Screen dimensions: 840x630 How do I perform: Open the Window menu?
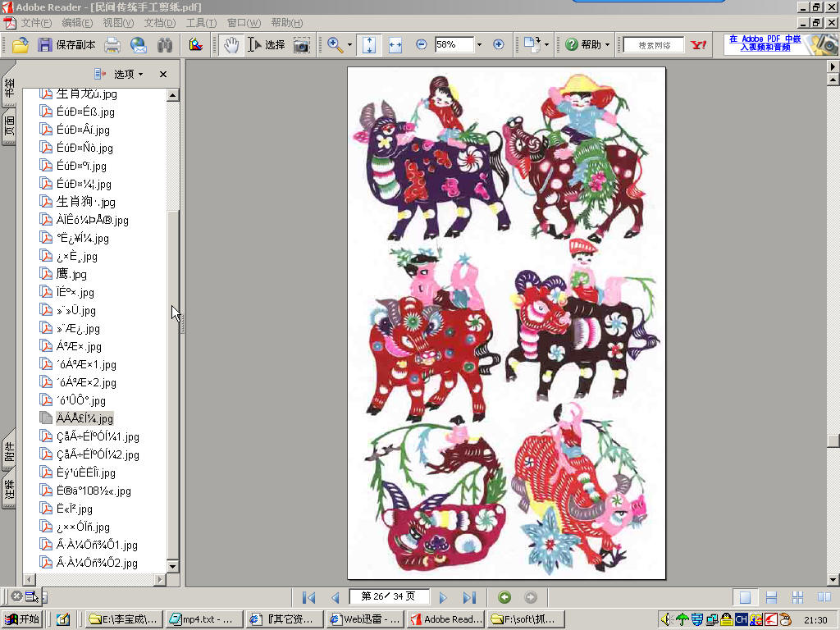[244, 22]
